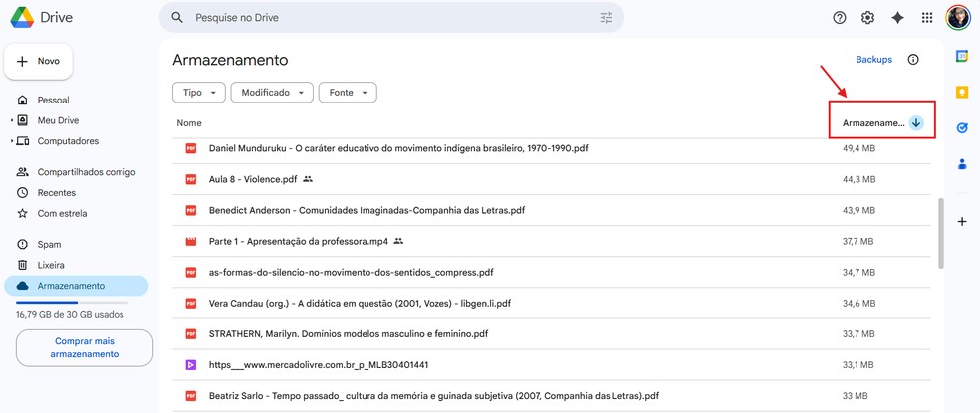Open Google Keep in side panel
This screenshot has width=980, height=413.
(962, 92)
